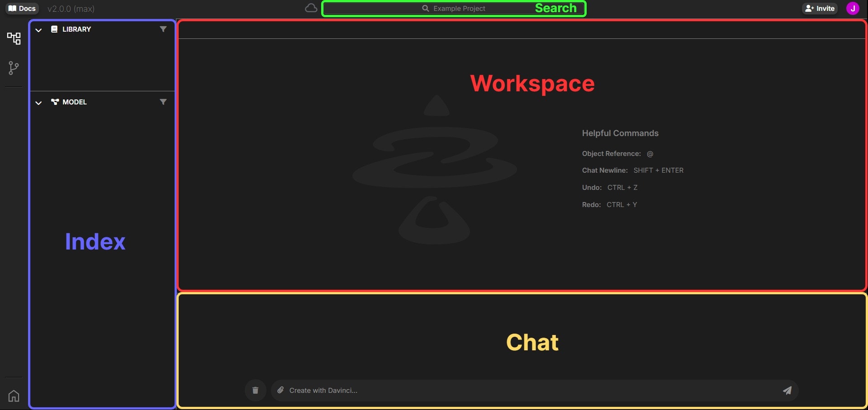Select the MODEL section heading

pos(75,102)
